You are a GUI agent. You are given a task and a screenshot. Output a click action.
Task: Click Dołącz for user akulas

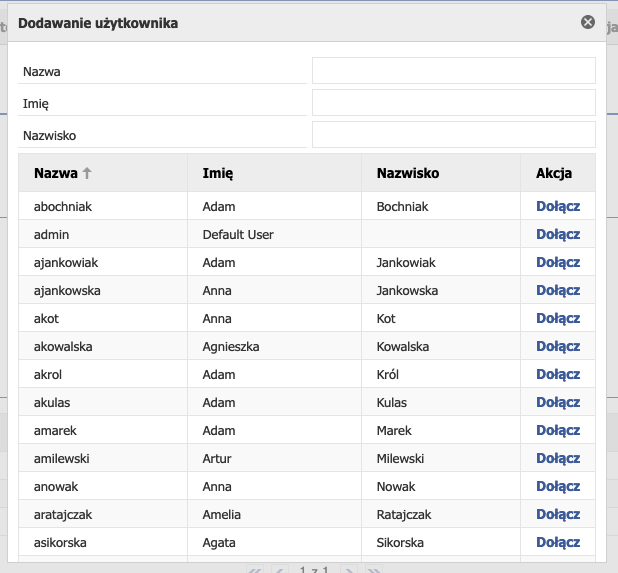click(558, 402)
